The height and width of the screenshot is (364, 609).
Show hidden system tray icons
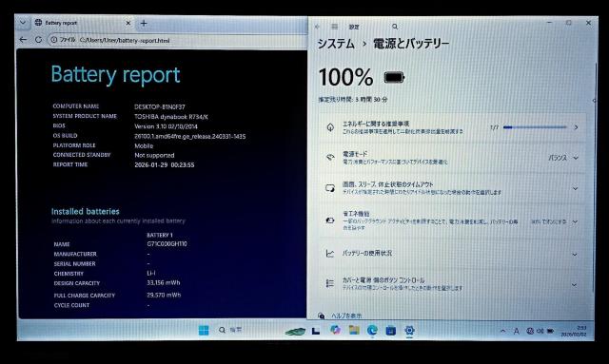click(x=503, y=331)
